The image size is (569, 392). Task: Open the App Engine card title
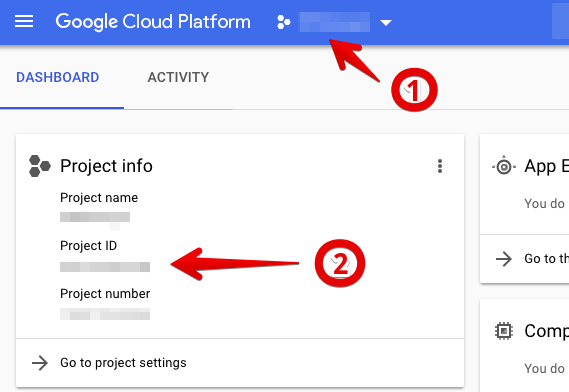pos(547,167)
